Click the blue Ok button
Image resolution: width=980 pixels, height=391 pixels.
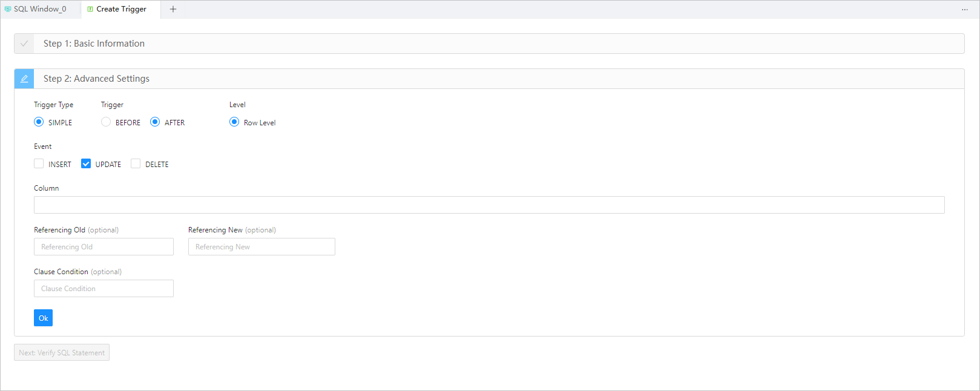point(43,318)
